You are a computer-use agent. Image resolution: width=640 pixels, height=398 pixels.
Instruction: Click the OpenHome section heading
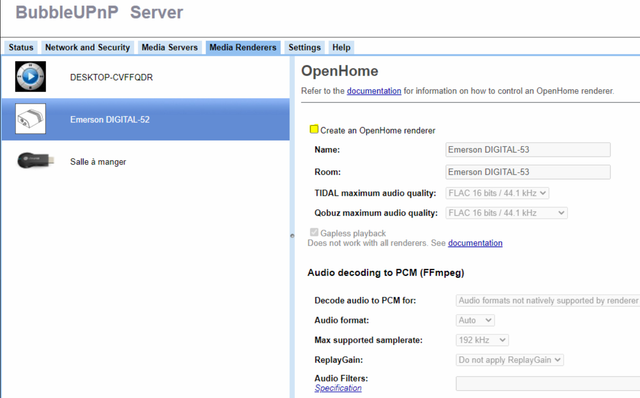click(x=340, y=71)
